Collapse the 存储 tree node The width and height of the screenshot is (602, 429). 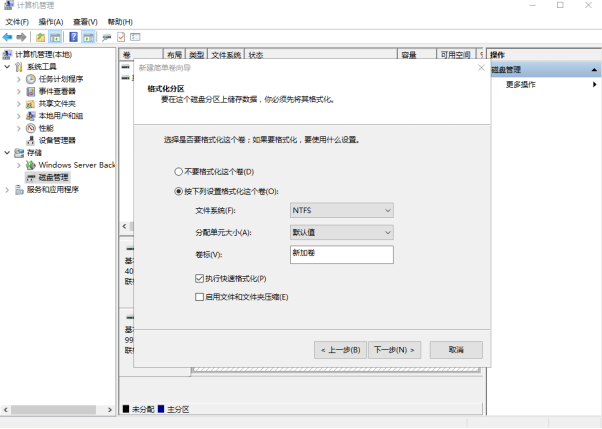pyautogui.click(x=7, y=153)
